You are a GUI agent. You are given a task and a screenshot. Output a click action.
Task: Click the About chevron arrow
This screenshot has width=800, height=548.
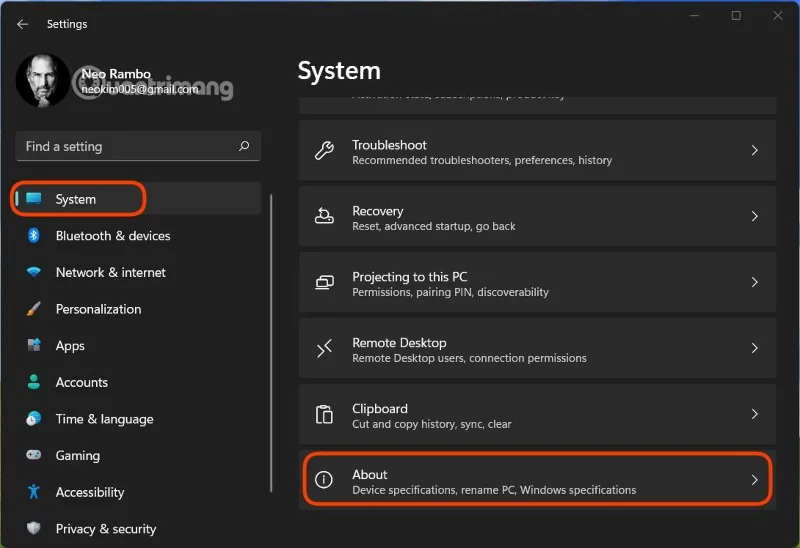[x=754, y=480]
